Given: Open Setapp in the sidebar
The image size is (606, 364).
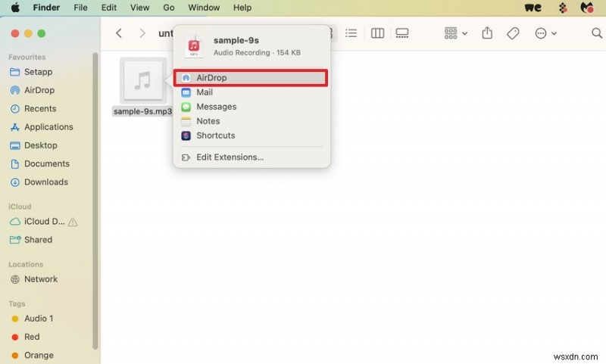Looking at the screenshot, I should pos(38,72).
